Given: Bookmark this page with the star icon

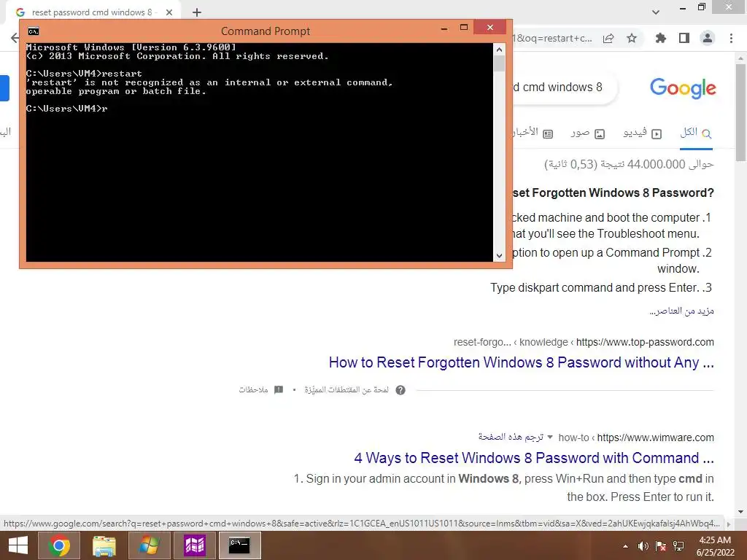Looking at the screenshot, I should tap(632, 39).
